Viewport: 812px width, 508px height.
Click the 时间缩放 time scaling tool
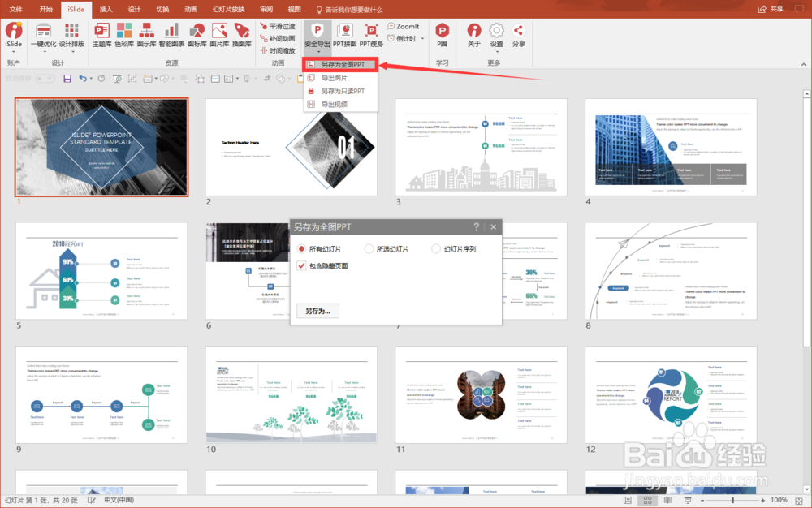click(x=278, y=50)
